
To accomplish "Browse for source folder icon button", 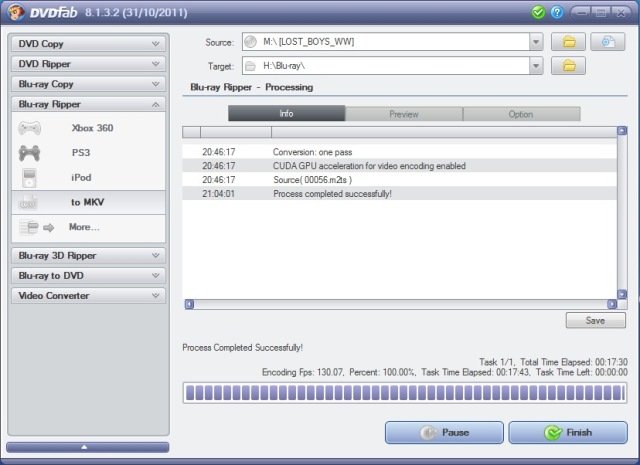I will tap(569, 42).
